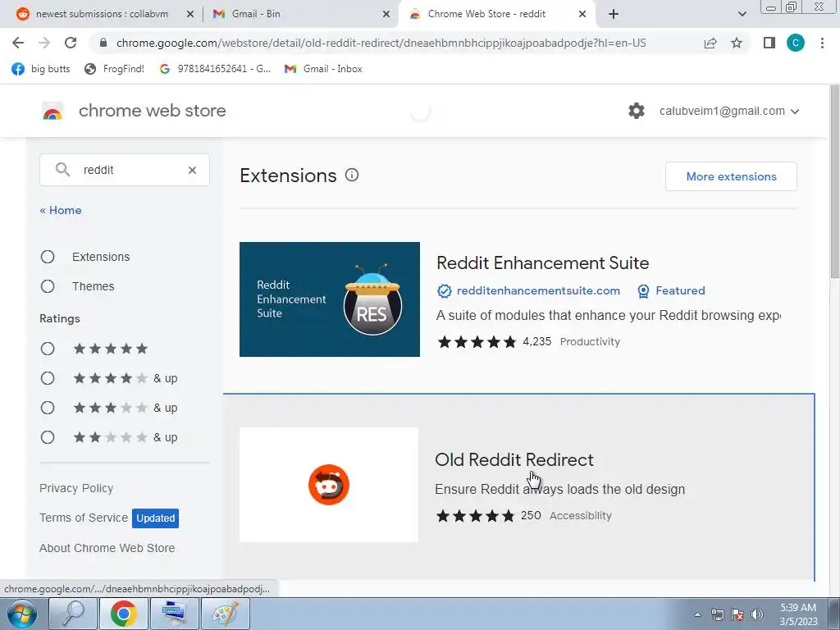
Task: View site info via the lock icon
Action: tap(104, 43)
